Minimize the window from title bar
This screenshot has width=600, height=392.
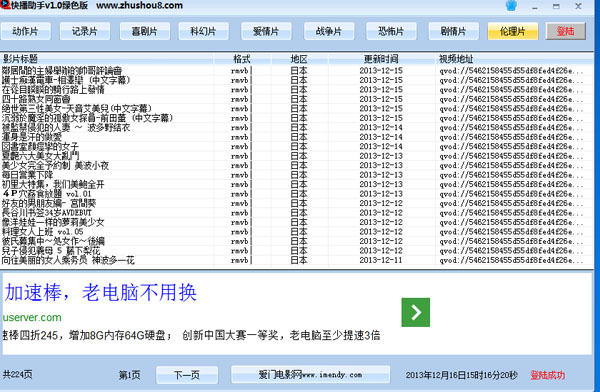[535, 7]
